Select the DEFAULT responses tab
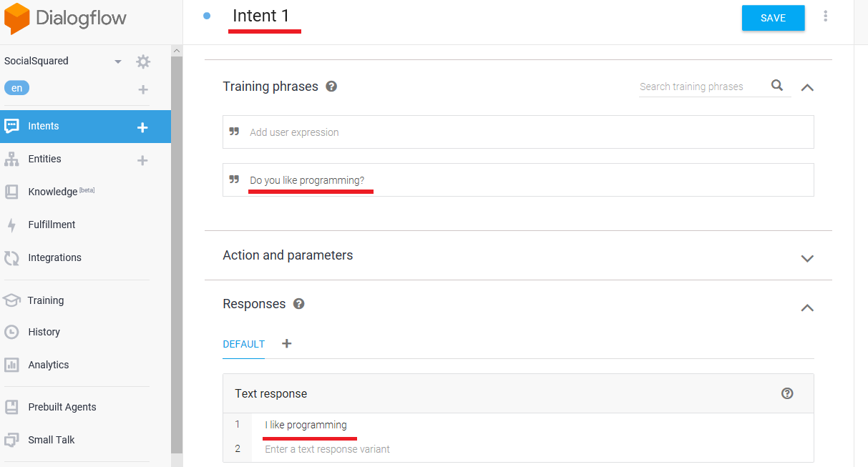The image size is (868, 467). (x=243, y=344)
